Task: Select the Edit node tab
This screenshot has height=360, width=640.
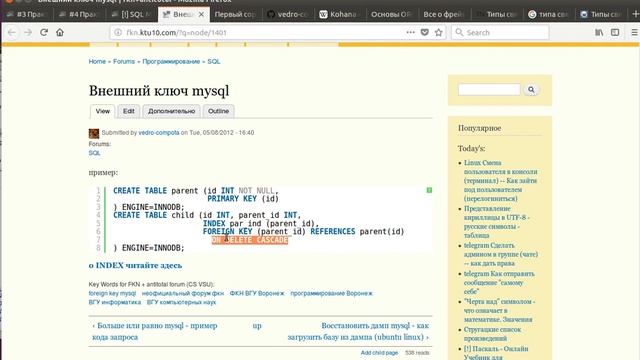Action: [129, 111]
